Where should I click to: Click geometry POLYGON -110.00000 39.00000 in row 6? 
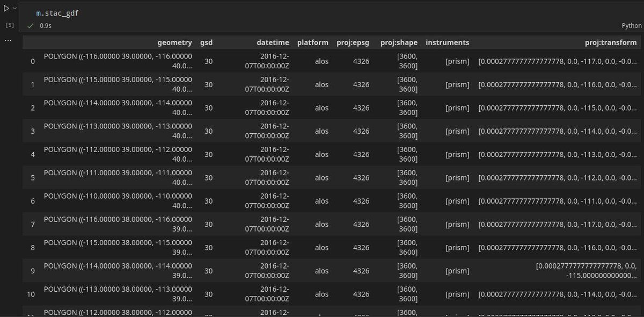118,201
